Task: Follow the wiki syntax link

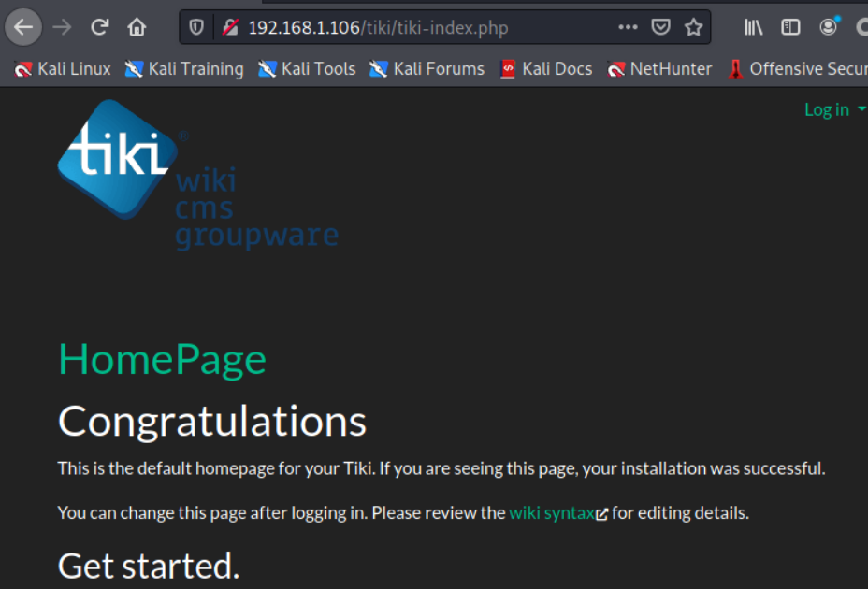Action: (x=552, y=512)
